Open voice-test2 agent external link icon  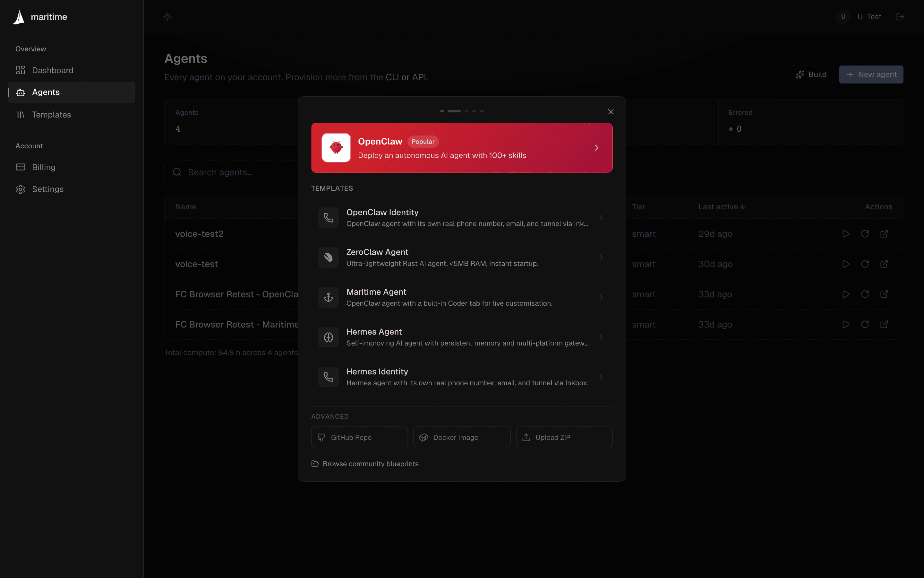click(884, 233)
